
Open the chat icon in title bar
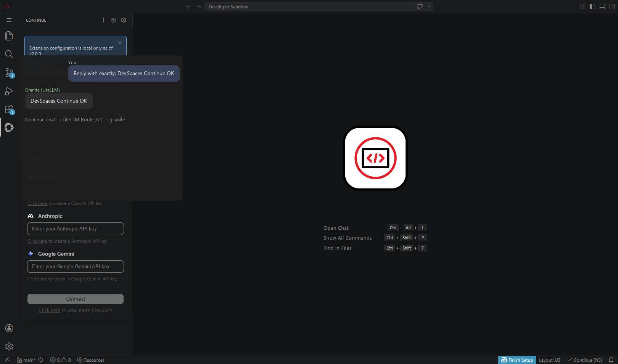click(420, 6)
